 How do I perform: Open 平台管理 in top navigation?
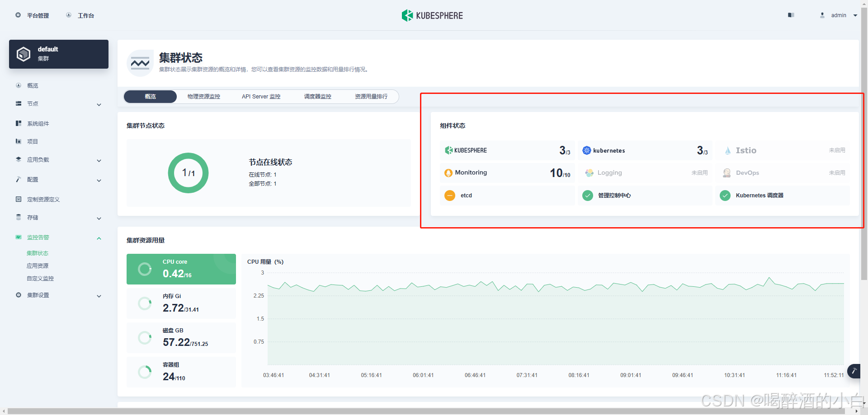[x=38, y=15]
